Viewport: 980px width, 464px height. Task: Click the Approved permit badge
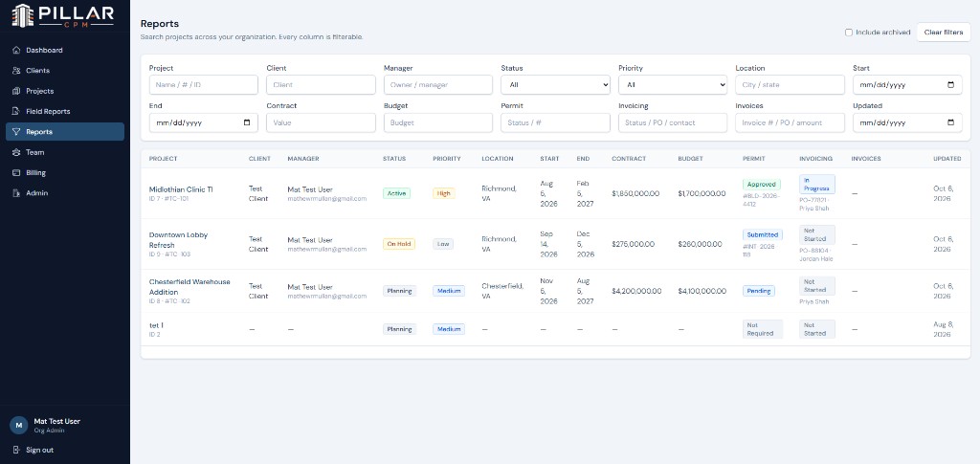[x=761, y=185]
